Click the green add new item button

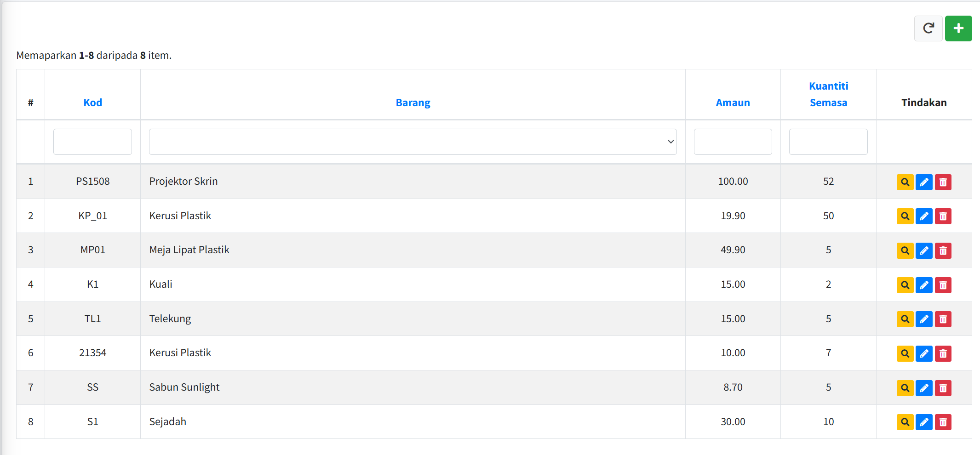tap(958, 28)
